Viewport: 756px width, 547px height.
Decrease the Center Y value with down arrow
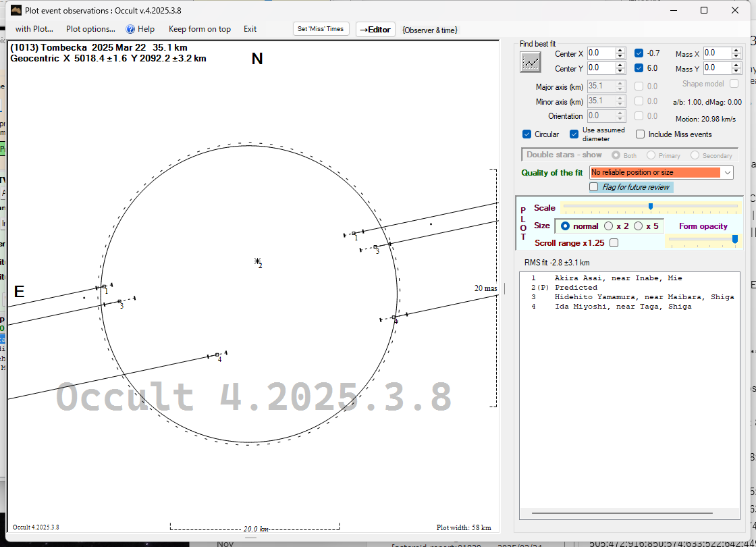[x=620, y=72]
